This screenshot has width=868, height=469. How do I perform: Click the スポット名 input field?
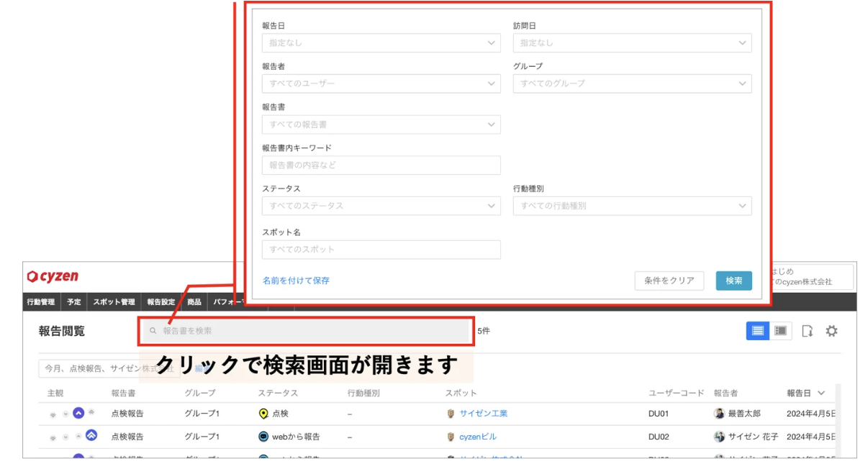[381, 250]
